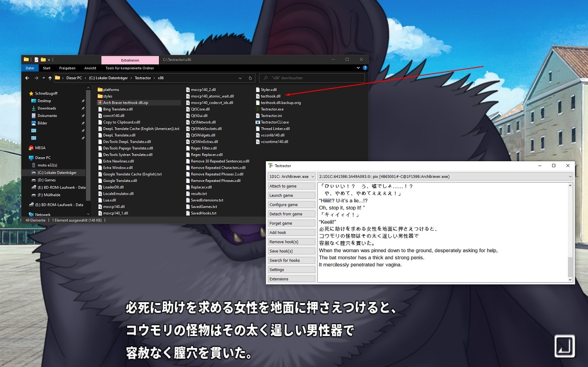Open the platforms folder

100,90
